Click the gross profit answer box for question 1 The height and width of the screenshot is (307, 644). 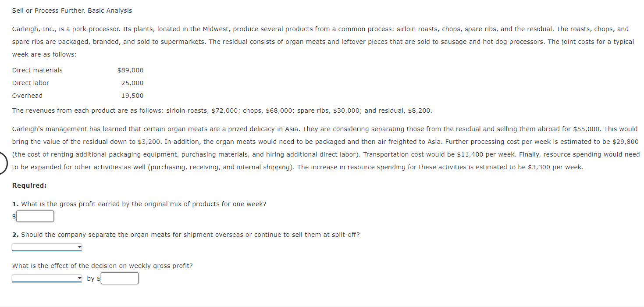coord(35,216)
